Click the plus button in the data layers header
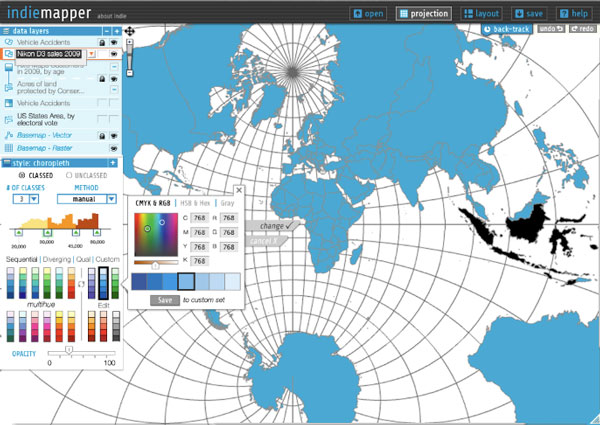The height and width of the screenshot is (425, 600). pyautogui.click(x=117, y=31)
